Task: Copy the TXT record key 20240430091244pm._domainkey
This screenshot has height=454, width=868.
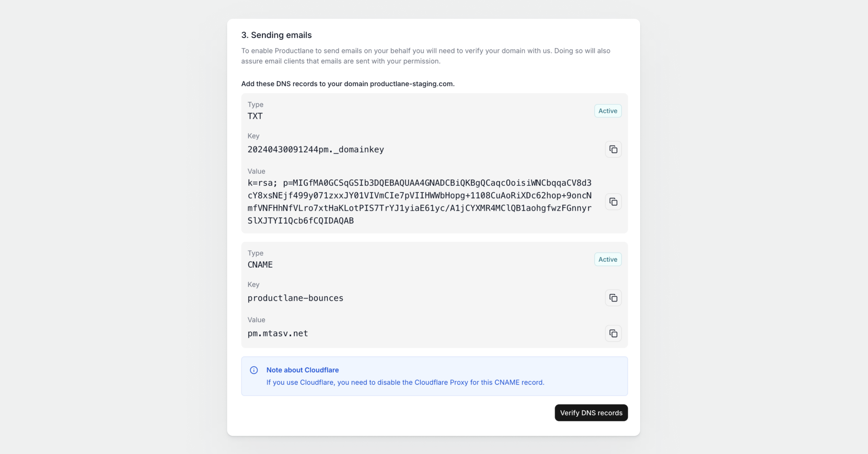Action: (x=613, y=149)
